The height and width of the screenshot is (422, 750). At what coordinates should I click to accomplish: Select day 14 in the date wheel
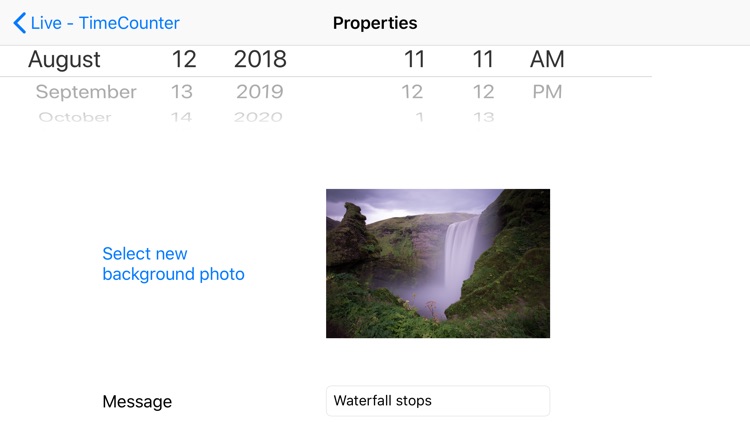point(181,117)
